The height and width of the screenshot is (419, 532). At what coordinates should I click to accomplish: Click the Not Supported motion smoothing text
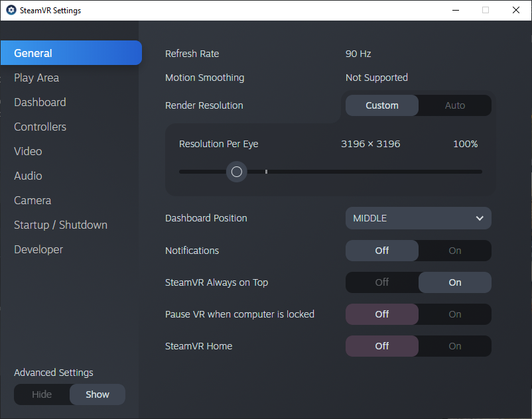tap(377, 78)
